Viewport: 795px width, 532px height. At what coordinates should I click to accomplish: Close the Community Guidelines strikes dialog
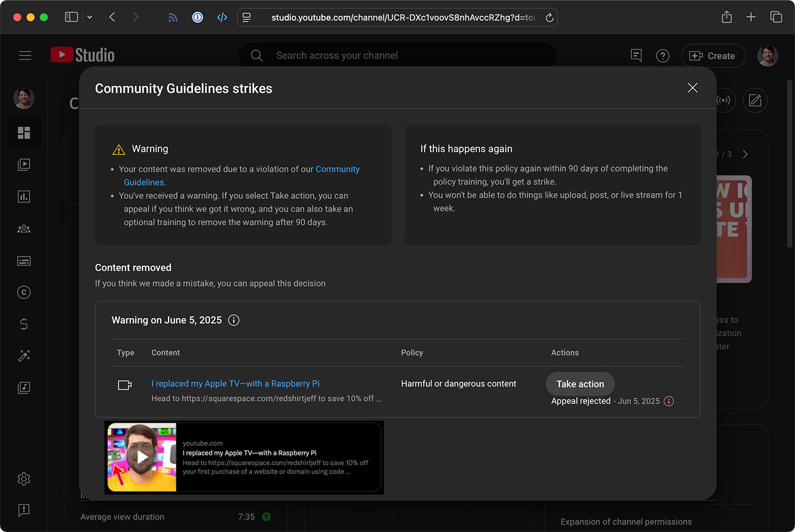pos(692,88)
